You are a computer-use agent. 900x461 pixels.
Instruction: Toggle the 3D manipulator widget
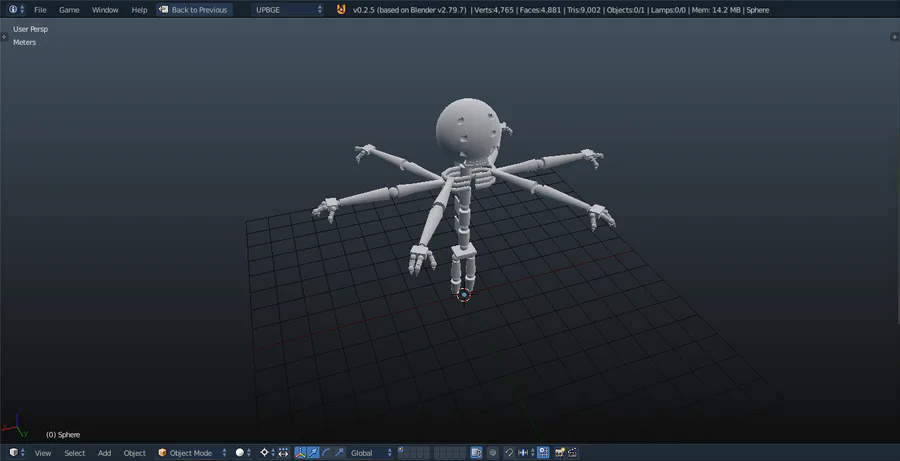(x=300, y=453)
